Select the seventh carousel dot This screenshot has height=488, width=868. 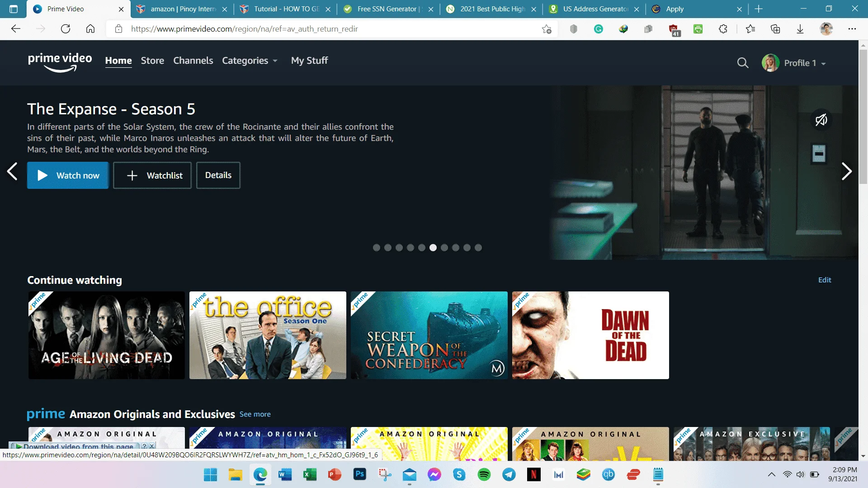pyautogui.click(x=444, y=248)
